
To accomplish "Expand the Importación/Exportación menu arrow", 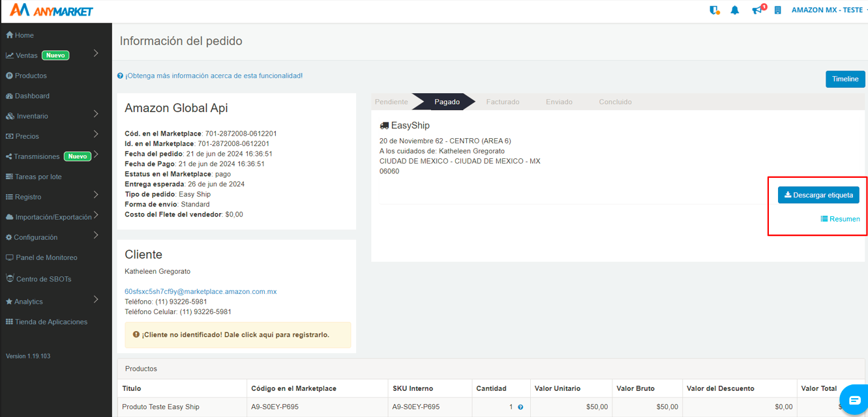I will [96, 215].
